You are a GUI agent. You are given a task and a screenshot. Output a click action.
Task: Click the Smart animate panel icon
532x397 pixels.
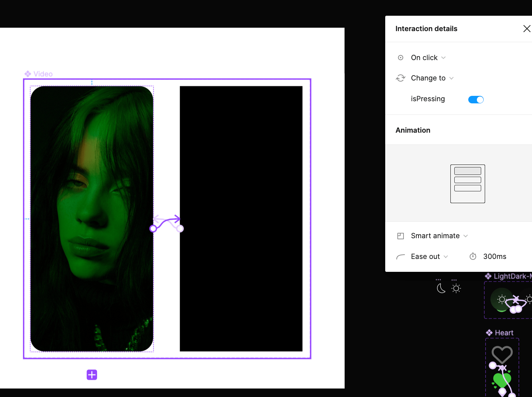[x=400, y=236]
